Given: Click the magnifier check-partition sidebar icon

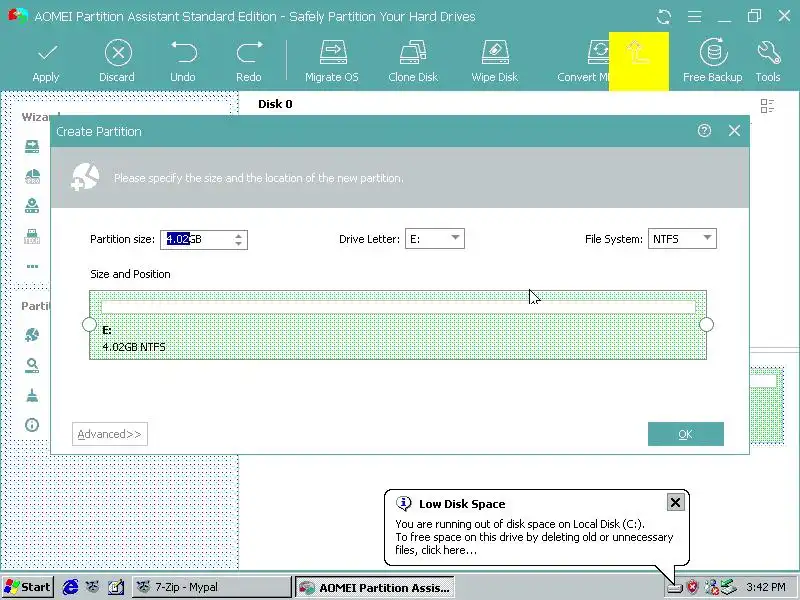Looking at the screenshot, I should pyautogui.click(x=32, y=365).
